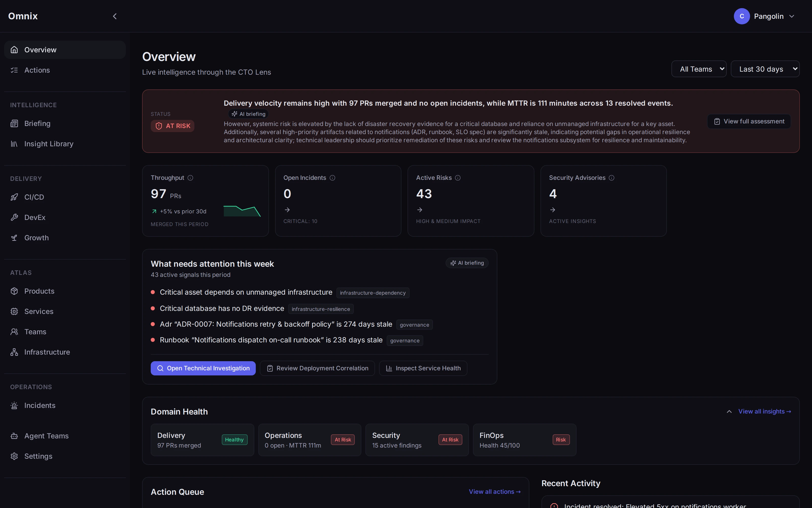This screenshot has width=812, height=508.
Task: Click the Infrastructure network icon
Action: click(14, 352)
